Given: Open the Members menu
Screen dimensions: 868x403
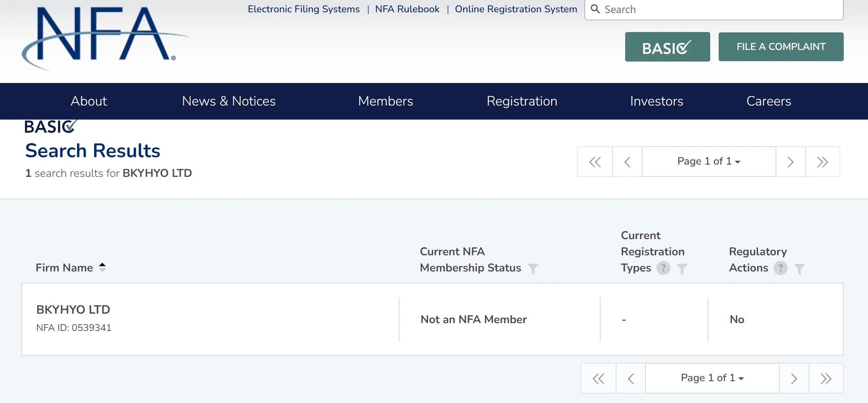Looking at the screenshot, I should click(x=386, y=101).
